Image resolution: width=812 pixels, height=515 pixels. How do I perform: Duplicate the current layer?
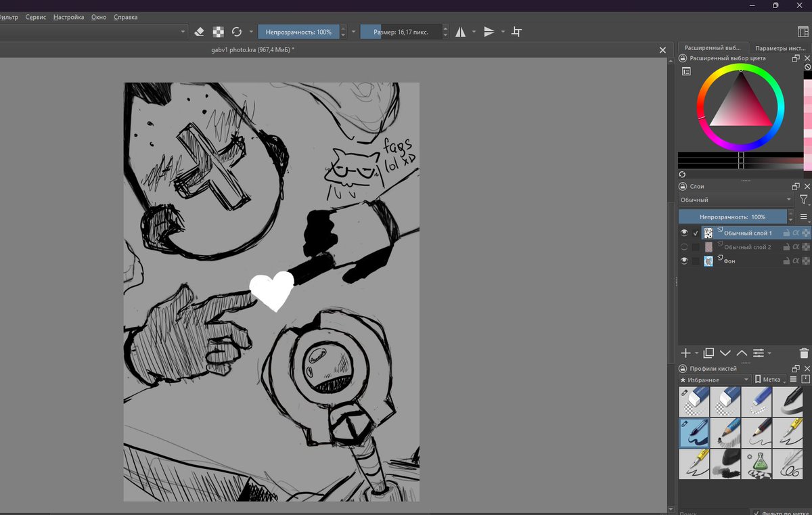click(x=708, y=353)
